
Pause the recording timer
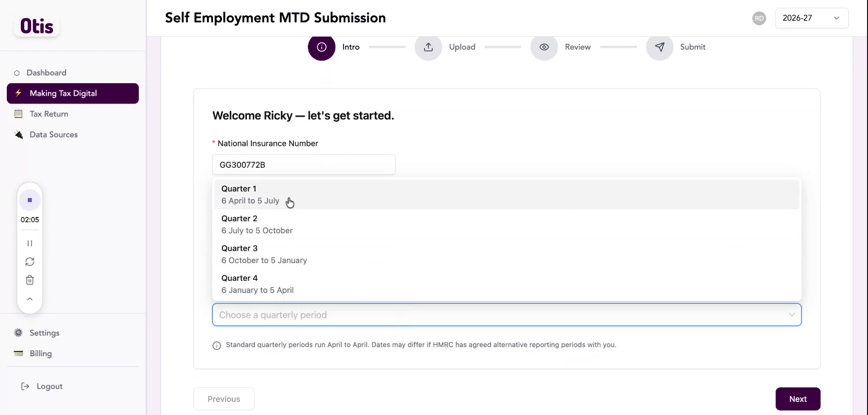point(30,243)
